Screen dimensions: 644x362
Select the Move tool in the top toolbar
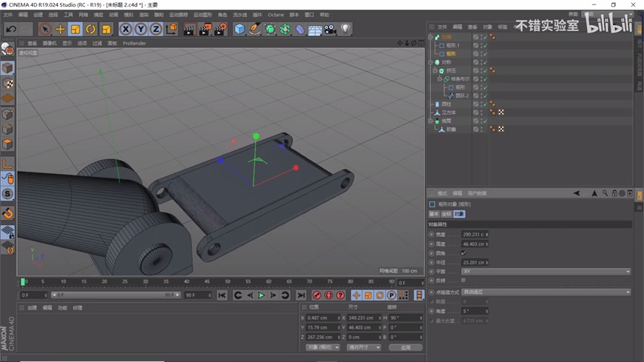click(x=60, y=30)
